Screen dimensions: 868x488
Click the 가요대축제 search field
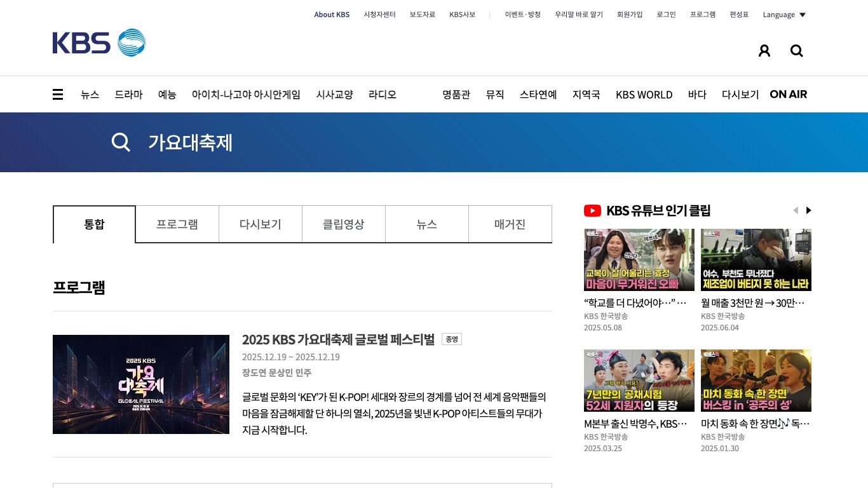coord(191,142)
